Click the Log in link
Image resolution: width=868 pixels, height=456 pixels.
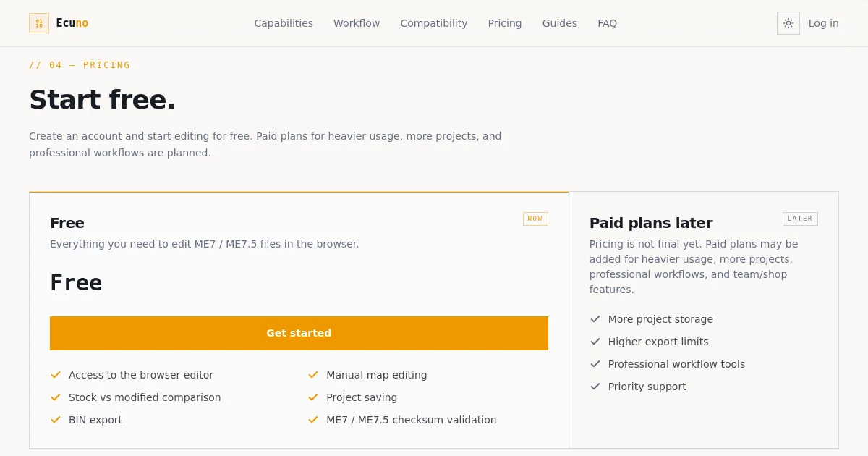tap(824, 23)
